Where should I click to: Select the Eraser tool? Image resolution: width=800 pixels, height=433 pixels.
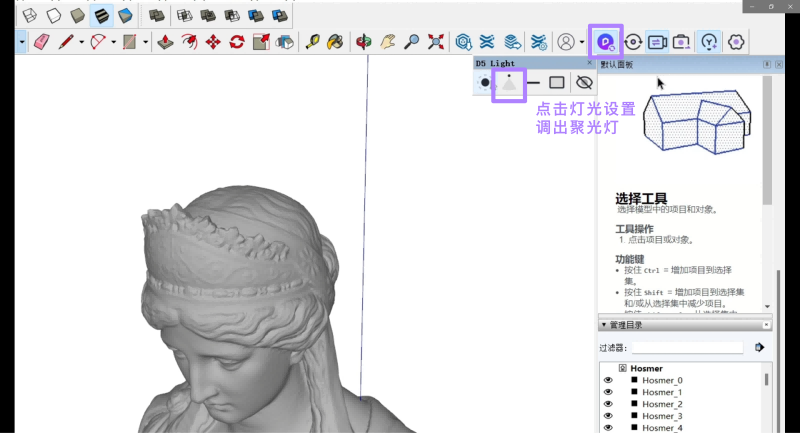42,42
